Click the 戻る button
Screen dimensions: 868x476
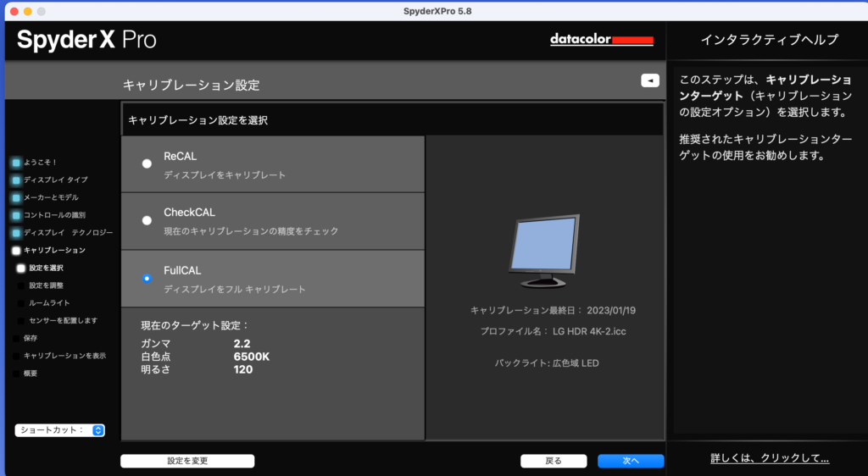pyautogui.click(x=554, y=461)
